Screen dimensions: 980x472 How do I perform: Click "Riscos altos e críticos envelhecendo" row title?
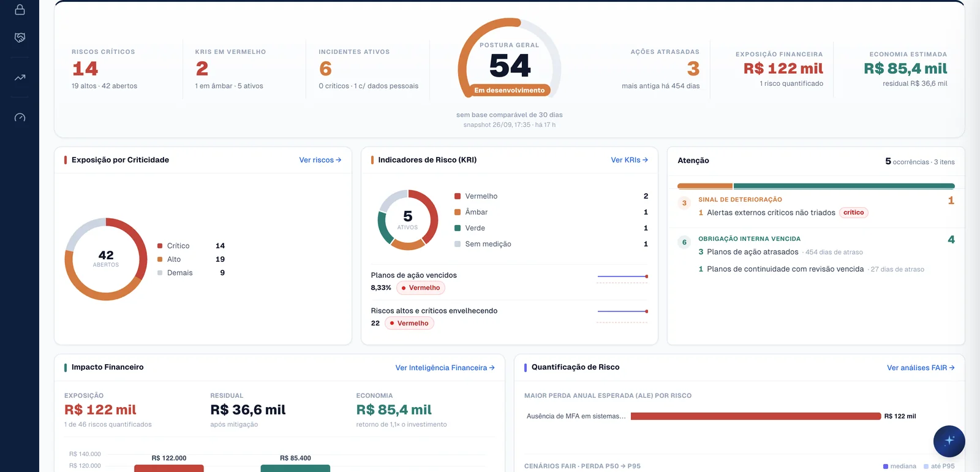tap(434, 311)
